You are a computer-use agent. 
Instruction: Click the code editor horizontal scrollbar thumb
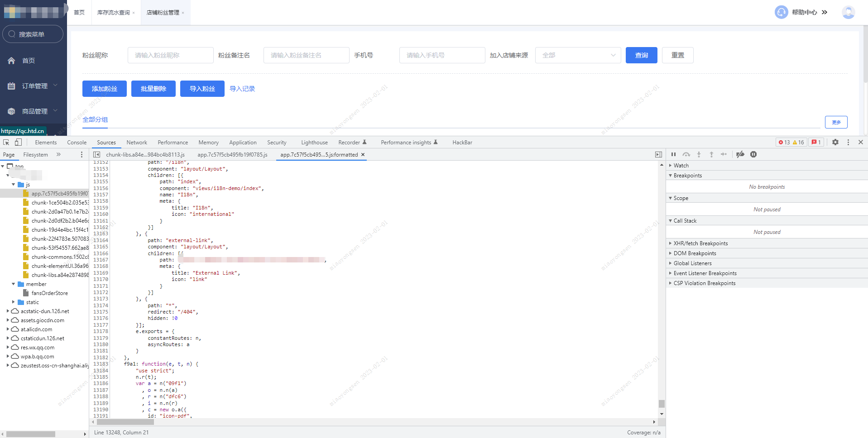click(x=125, y=422)
